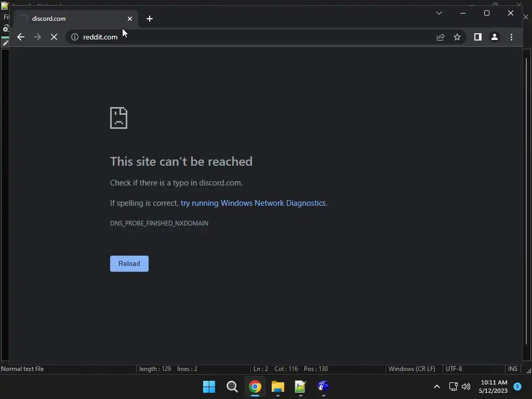This screenshot has height=399, width=532.
Task: Toggle INS mode in Notepad++ status bar
Action: click(x=513, y=369)
